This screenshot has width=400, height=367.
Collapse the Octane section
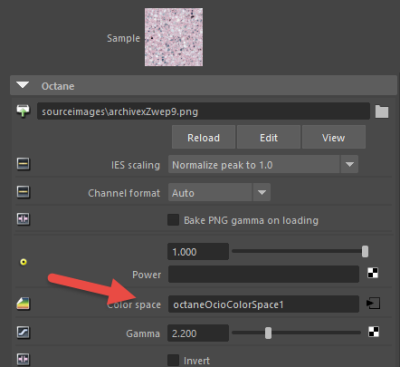23,85
